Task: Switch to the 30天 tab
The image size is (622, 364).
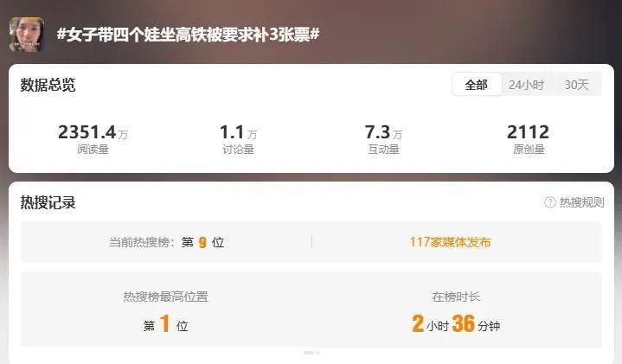Action: pyautogui.click(x=576, y=85)
